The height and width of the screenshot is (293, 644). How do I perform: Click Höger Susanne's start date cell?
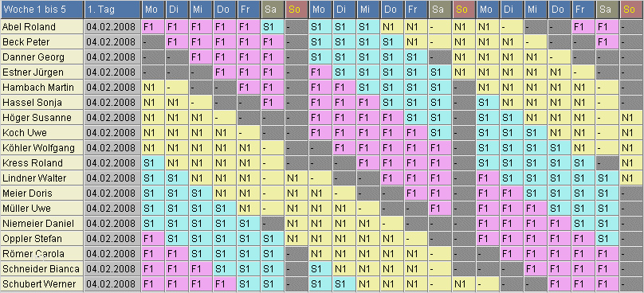pyautogui.click(x=112, y=118)
